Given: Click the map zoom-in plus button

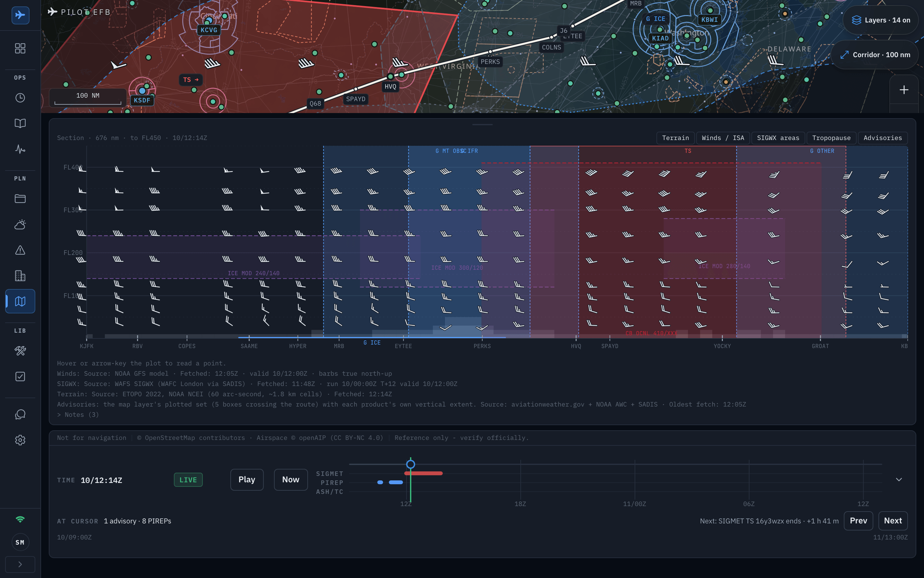Looking at the screenshot, I should pos(904,90).
